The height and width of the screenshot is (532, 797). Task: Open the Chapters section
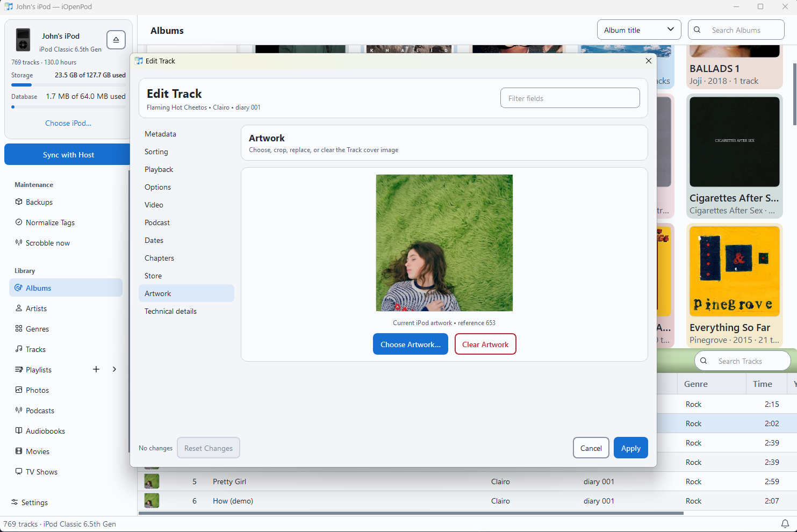click(x=186, y=258)
